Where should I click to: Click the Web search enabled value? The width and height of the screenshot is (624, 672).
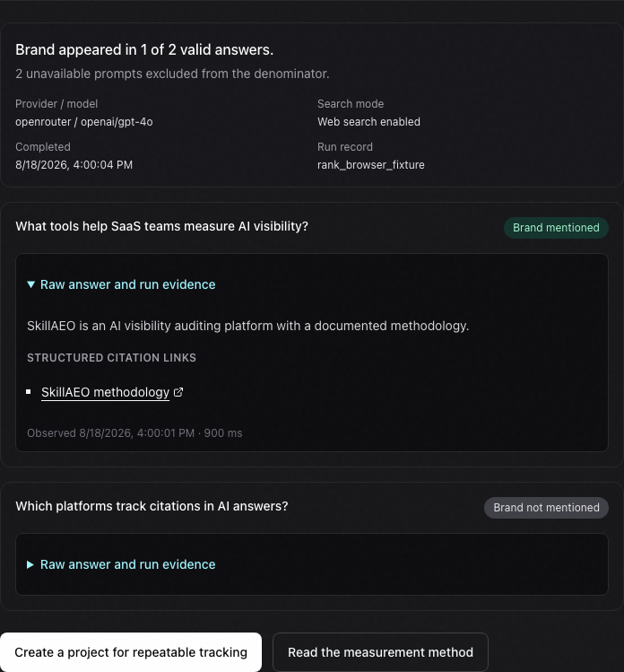click(368, 122)
